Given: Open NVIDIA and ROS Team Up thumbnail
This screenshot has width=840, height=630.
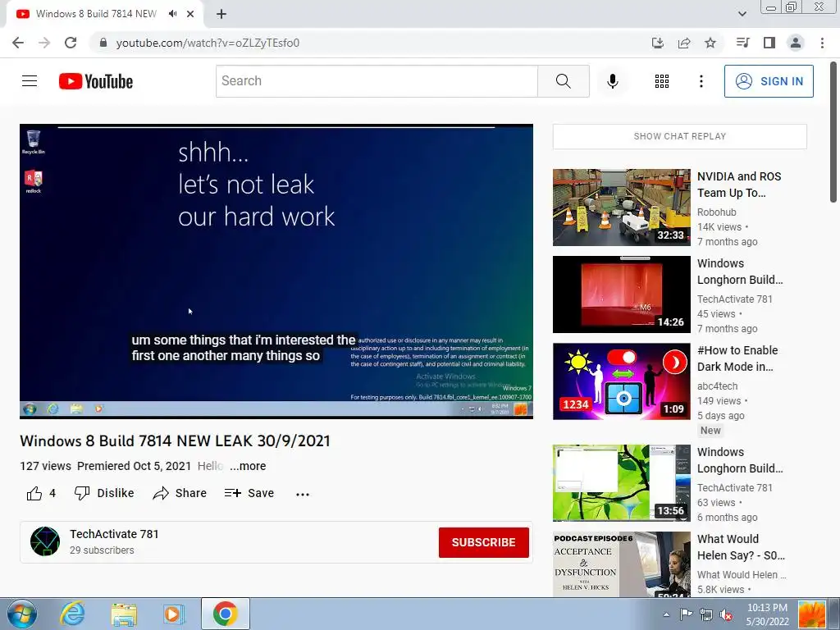Looking at the screenshot, I should point(622,208).
